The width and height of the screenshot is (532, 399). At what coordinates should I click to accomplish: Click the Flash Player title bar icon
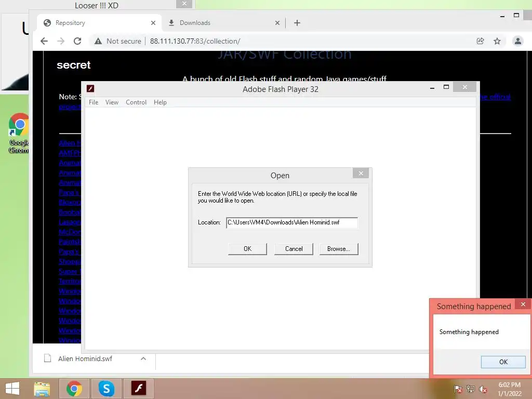coord(90,88)
